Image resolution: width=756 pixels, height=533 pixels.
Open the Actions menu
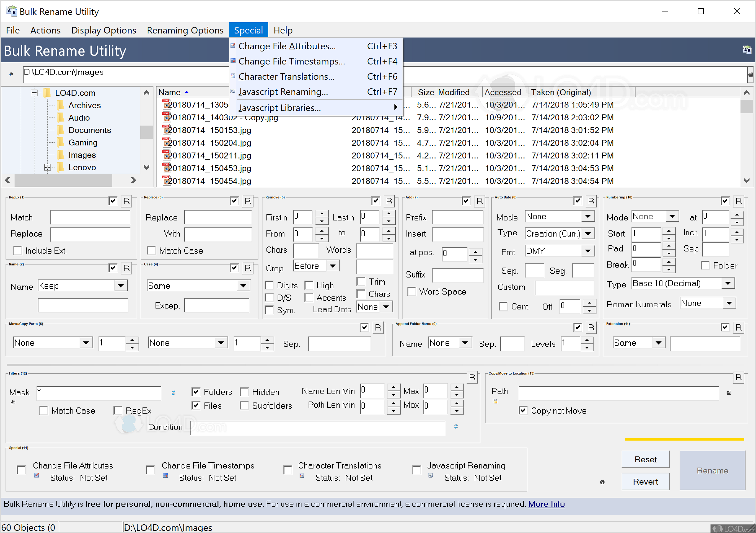click(45, 30)
